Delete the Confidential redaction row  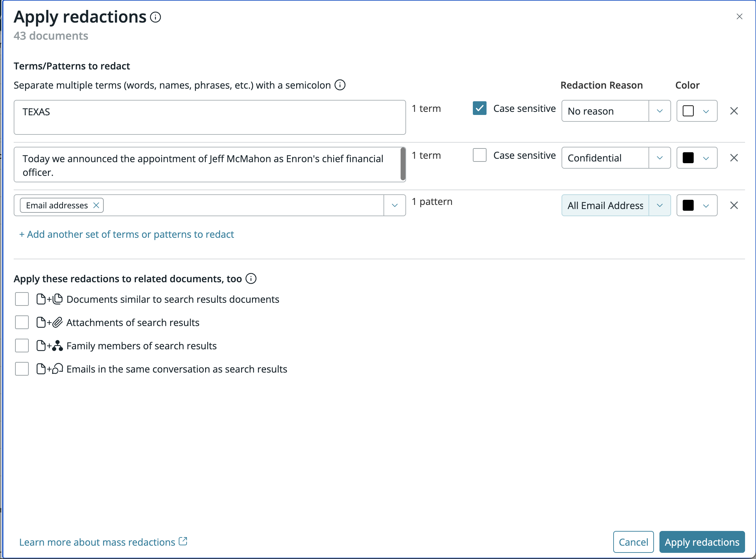click(x=734, y=158)
